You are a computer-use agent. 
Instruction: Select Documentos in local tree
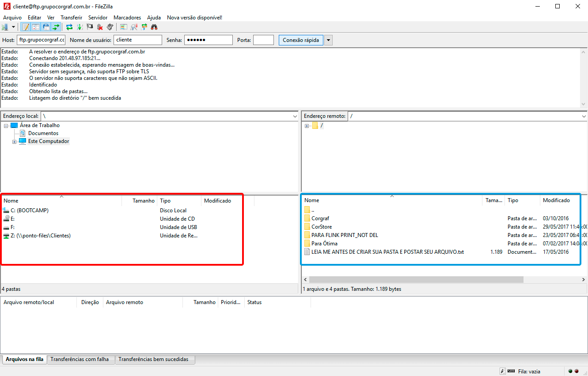(43, 133)
